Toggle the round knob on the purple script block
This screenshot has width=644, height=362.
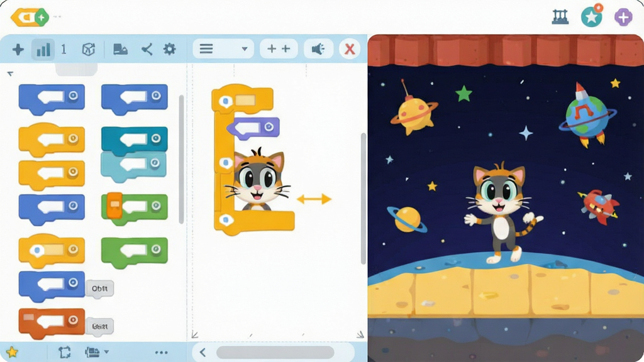[269, 127]
